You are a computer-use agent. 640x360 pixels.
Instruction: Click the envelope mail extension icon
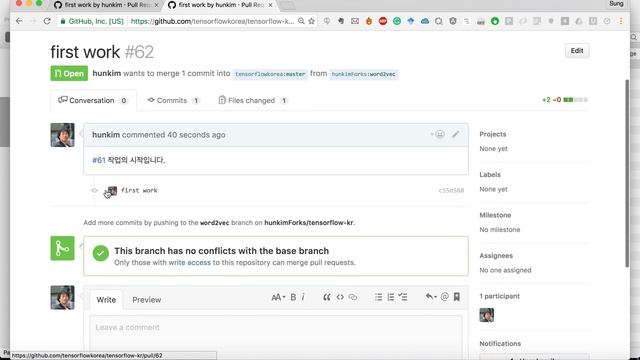[355, 21]
